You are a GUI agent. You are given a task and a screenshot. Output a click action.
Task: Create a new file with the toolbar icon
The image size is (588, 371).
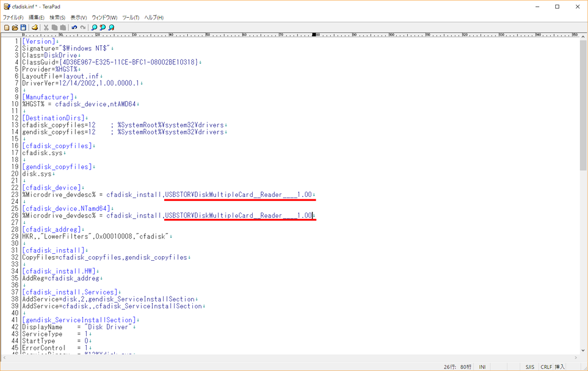[7, 28]
